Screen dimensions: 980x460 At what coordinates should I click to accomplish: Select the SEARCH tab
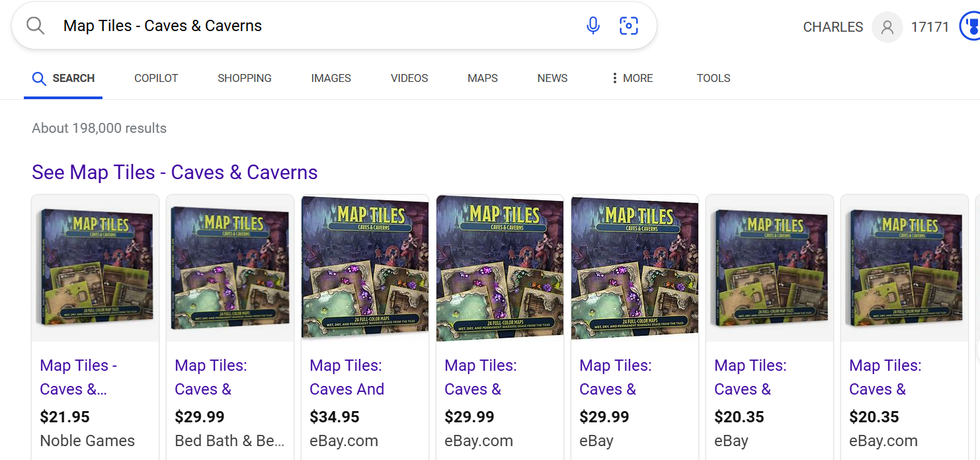(63, 78)
